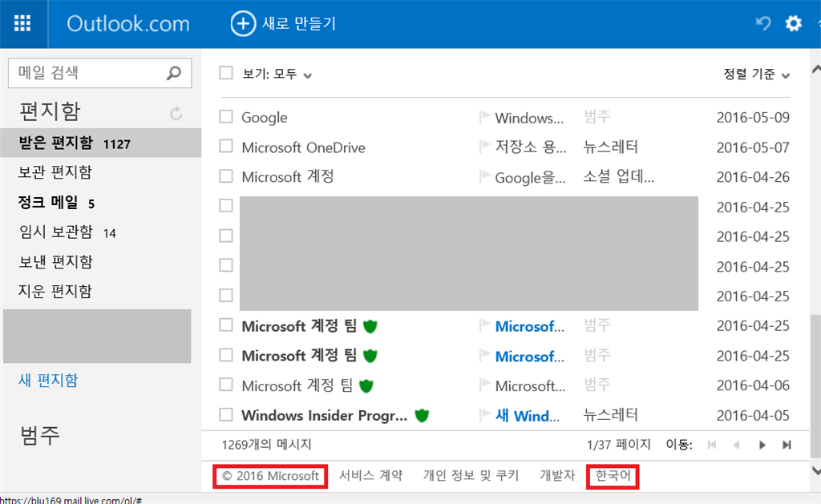821x504 pixels.
Task: Open the 받은 편지함 folder
Action: (x=100, y=143)
